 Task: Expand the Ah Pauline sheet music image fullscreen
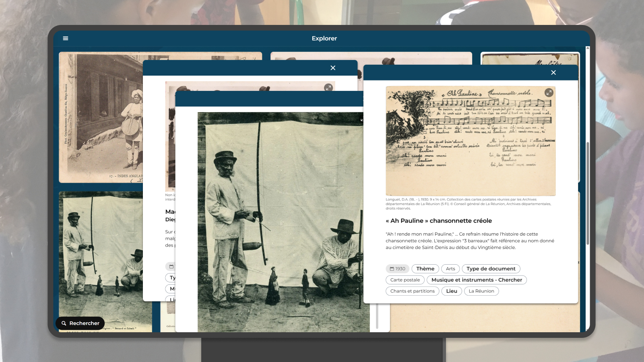(x=549, y=93)
